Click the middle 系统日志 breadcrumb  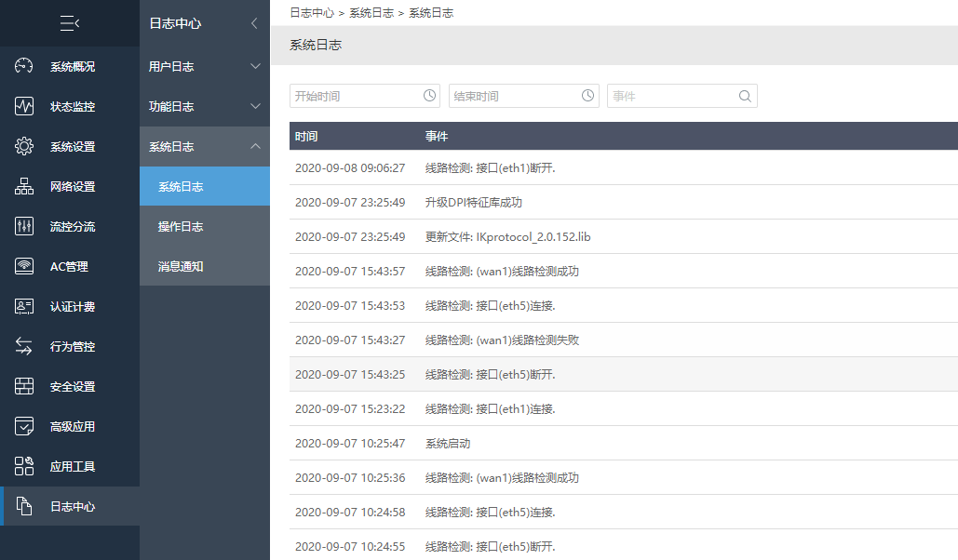point(371,13)
